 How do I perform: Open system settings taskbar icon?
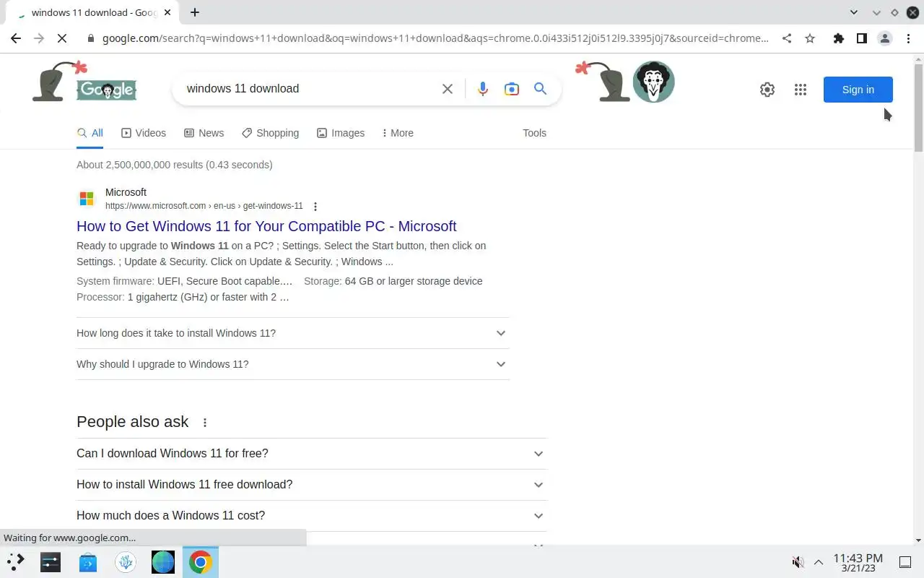click(51, 561)
